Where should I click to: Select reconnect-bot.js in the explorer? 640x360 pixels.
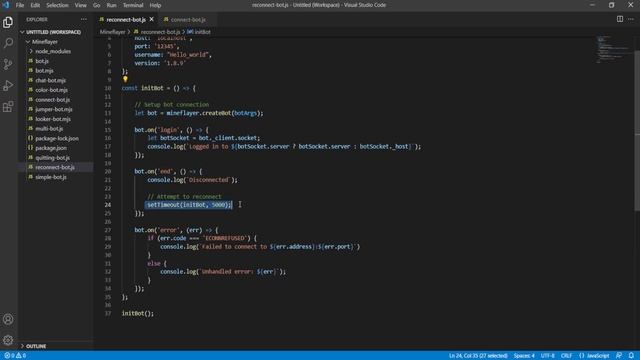(x=55, y=167)
